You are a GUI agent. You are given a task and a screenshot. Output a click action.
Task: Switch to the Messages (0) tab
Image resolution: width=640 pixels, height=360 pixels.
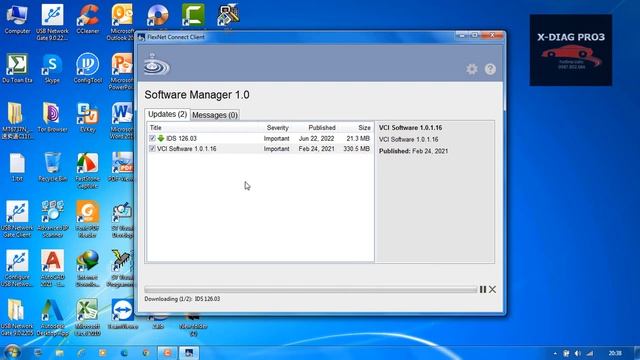click(x=215, y=115)
